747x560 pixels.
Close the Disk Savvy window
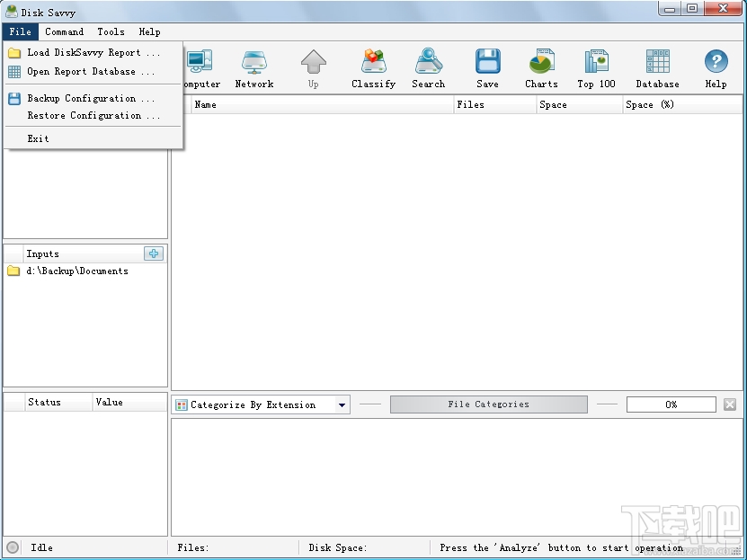724,9
